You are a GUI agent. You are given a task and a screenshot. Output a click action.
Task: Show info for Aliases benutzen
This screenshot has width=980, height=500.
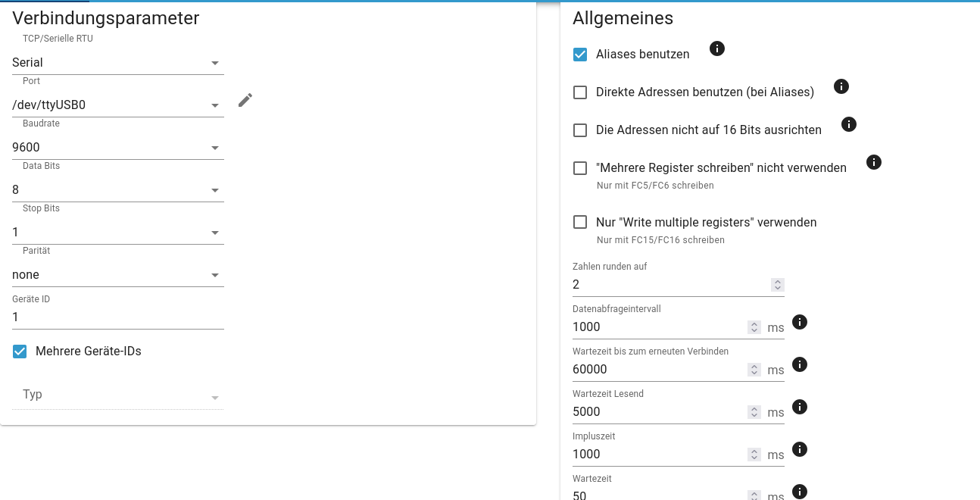tap(717, 48)
